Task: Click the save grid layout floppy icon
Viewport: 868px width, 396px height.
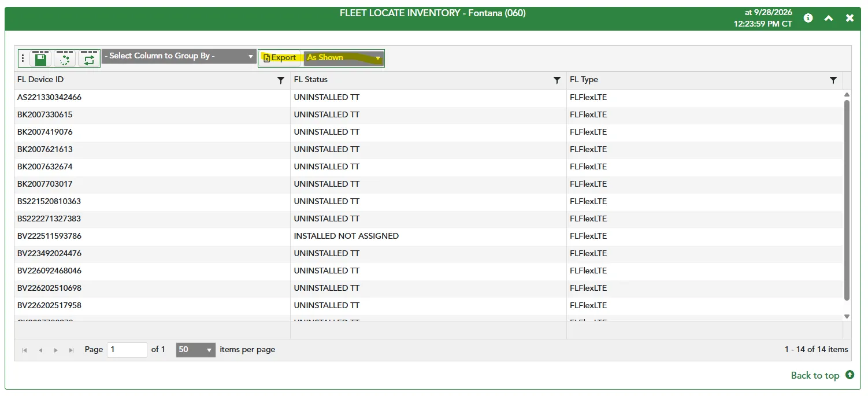Action: click(40, 58)
